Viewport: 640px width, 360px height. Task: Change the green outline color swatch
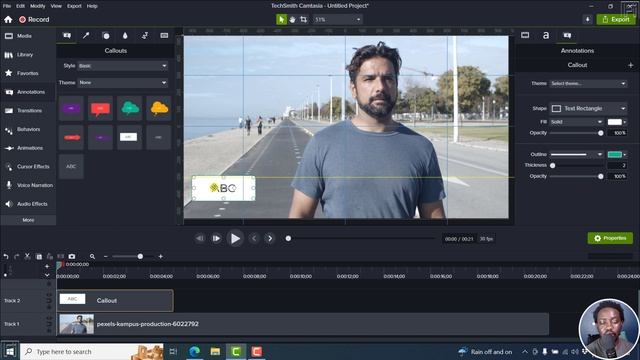pyautogui.click(x=616, y=155)
